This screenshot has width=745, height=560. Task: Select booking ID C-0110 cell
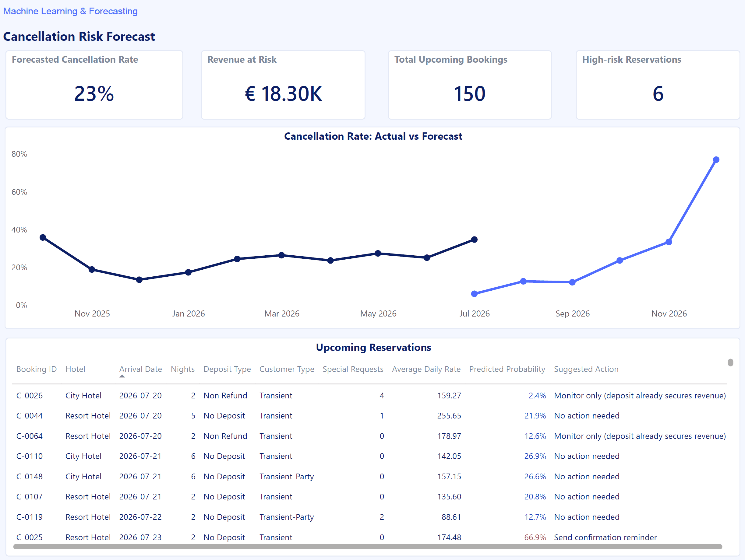[30, 456]
